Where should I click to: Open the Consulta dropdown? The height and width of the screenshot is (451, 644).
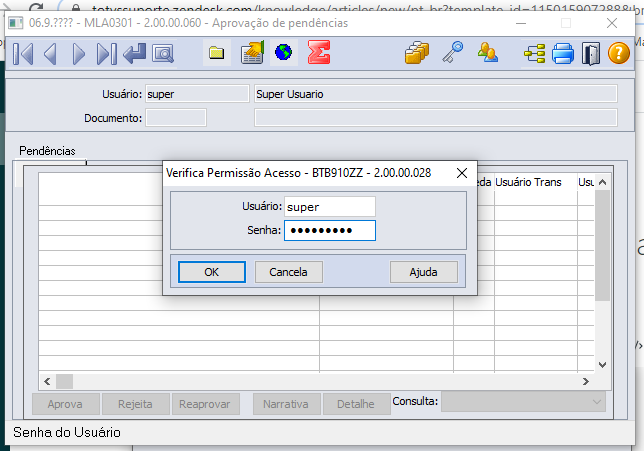pos(523,402)
